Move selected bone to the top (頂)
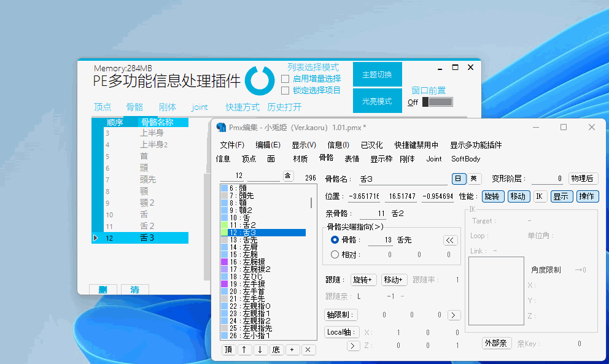 coord(228,349)
